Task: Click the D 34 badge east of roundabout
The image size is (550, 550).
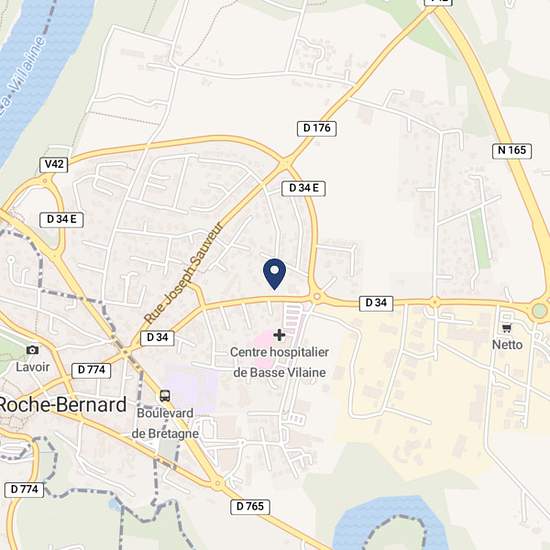Action: 376,303
